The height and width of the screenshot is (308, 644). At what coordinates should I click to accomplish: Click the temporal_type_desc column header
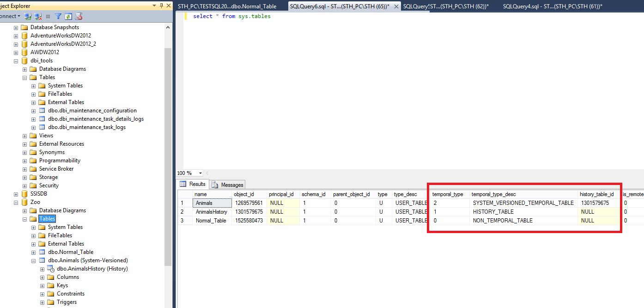coord(523,194)
